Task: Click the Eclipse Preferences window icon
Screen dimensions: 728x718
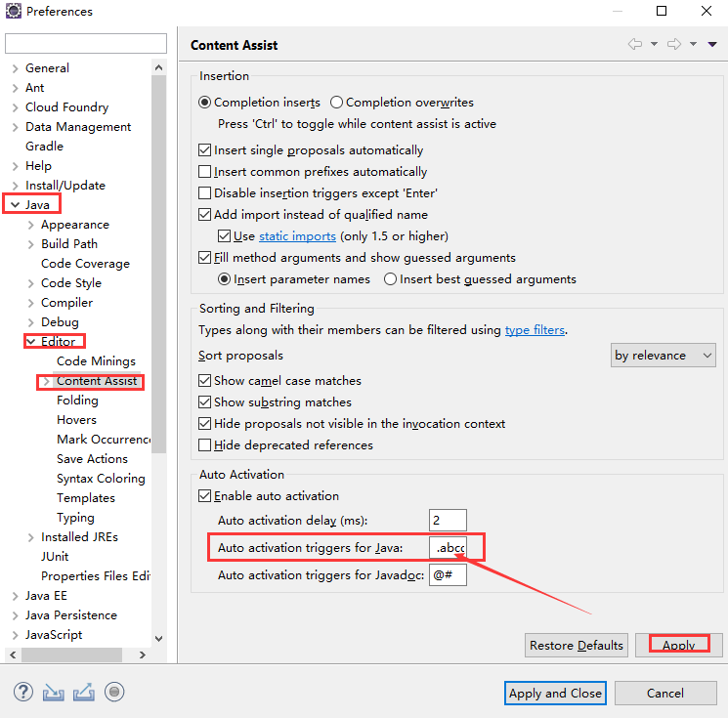Action: tap(14, 11)
